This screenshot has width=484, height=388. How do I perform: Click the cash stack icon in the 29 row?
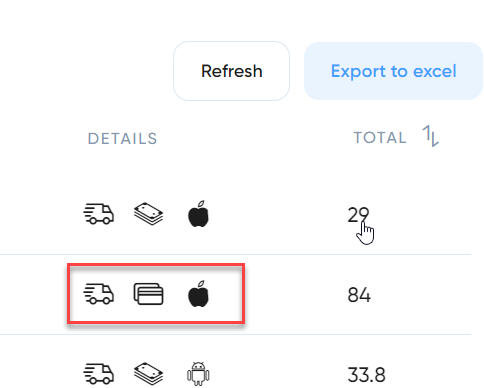coord(149,214)
